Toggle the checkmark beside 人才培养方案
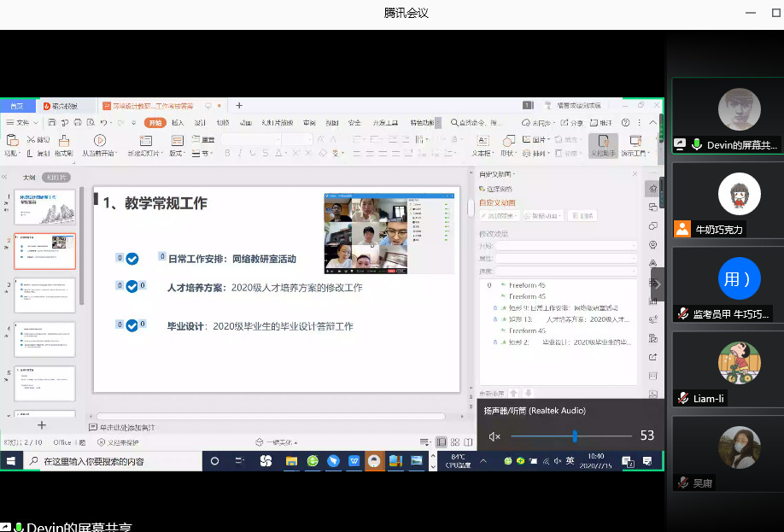This screenshot has height=532, width=784. 132,287
